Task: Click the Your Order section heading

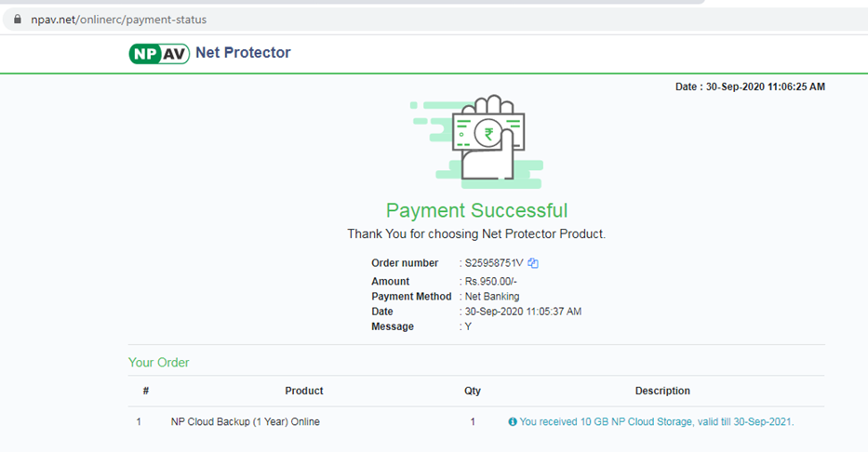Action: (158, 362)
